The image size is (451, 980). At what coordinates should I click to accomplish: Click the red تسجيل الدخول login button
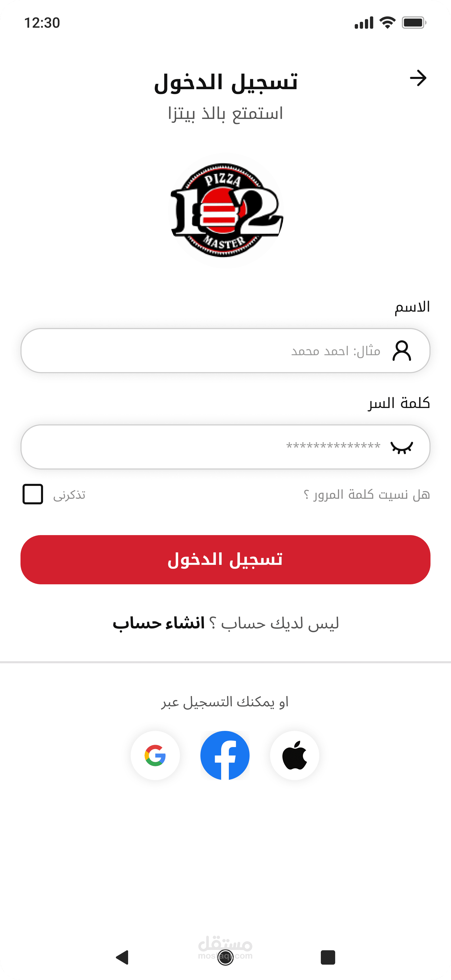click(225, 560)
